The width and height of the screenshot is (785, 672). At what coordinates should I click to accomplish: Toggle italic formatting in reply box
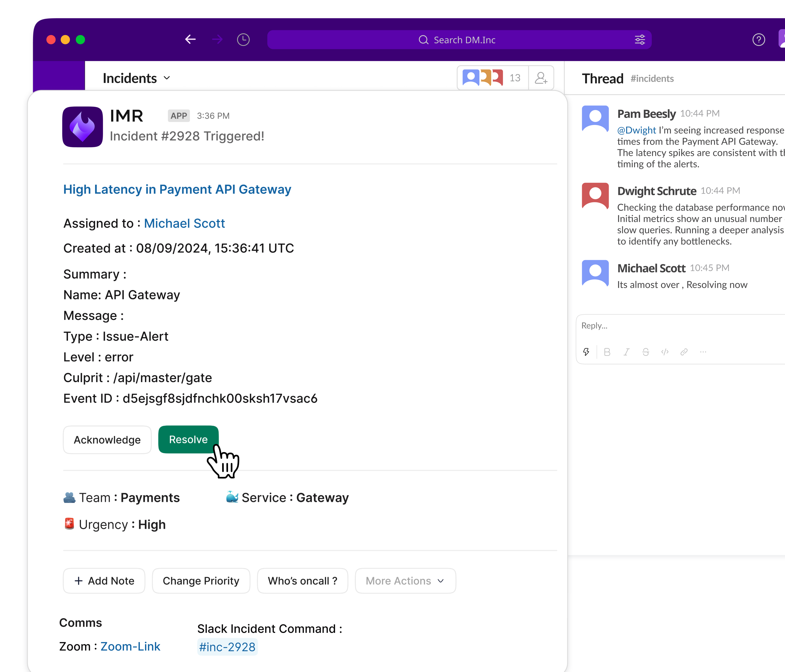(626, 352)
